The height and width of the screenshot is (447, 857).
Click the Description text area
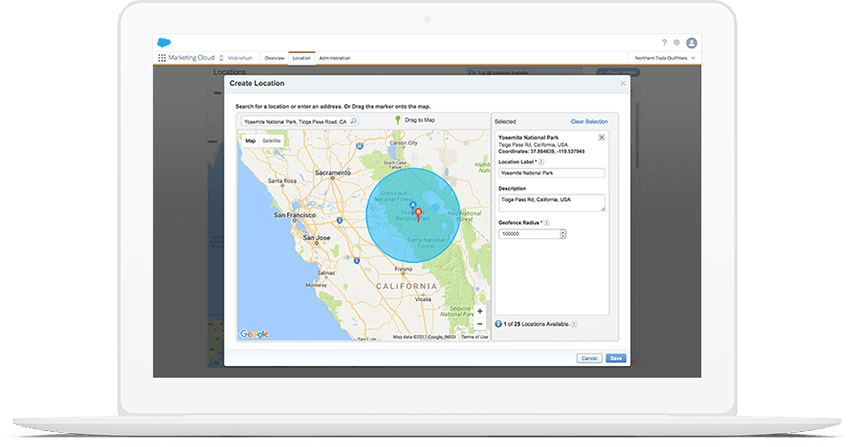[551, 203]
